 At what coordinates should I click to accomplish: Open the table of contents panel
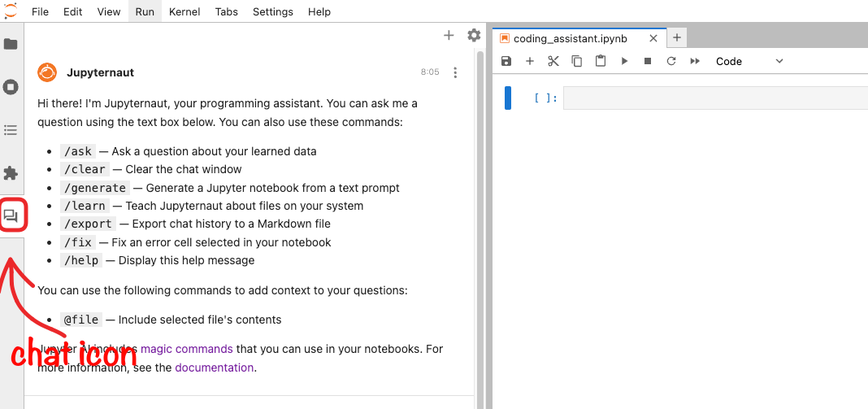point(11,130)
